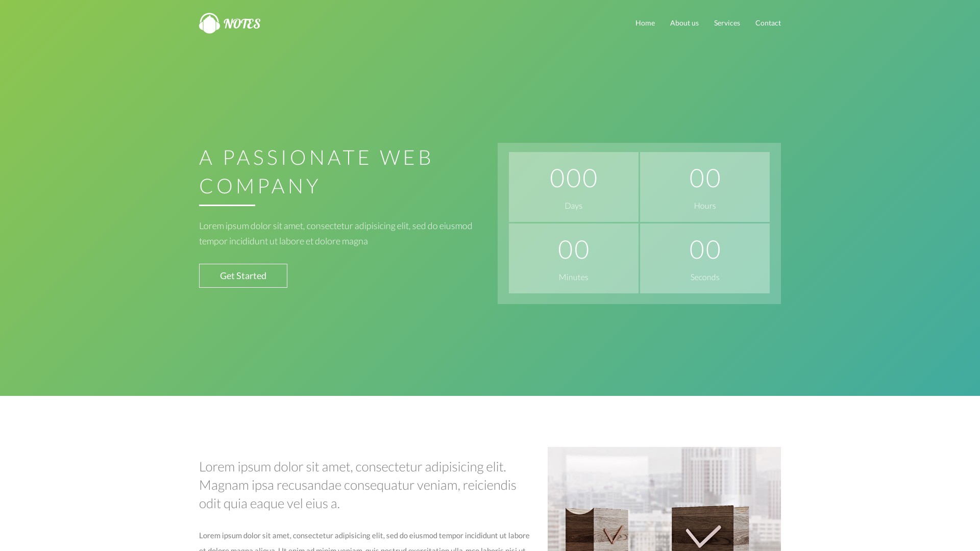Screen dimensions: 980x551
Task: Click the About us tab
Action: click(x=684, y=23)
